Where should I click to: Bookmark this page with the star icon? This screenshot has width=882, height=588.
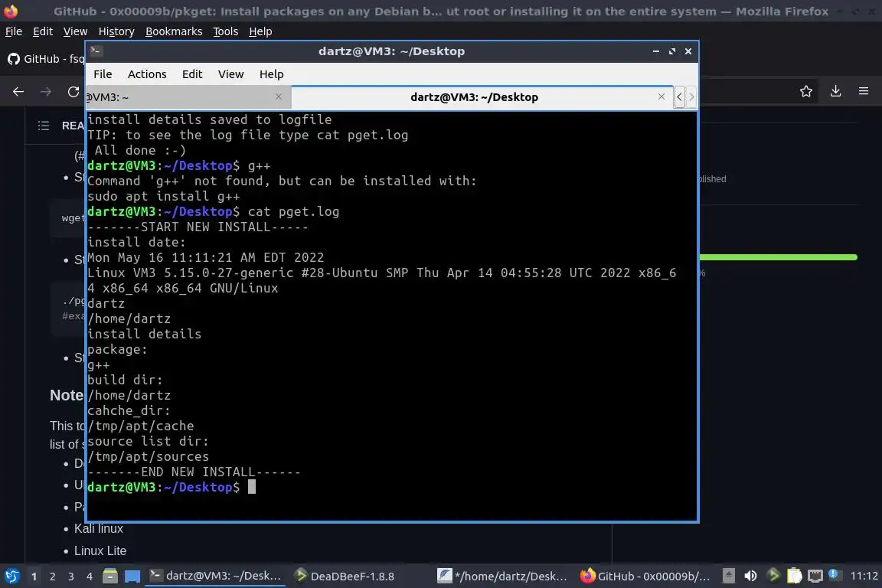click(806, 91)
